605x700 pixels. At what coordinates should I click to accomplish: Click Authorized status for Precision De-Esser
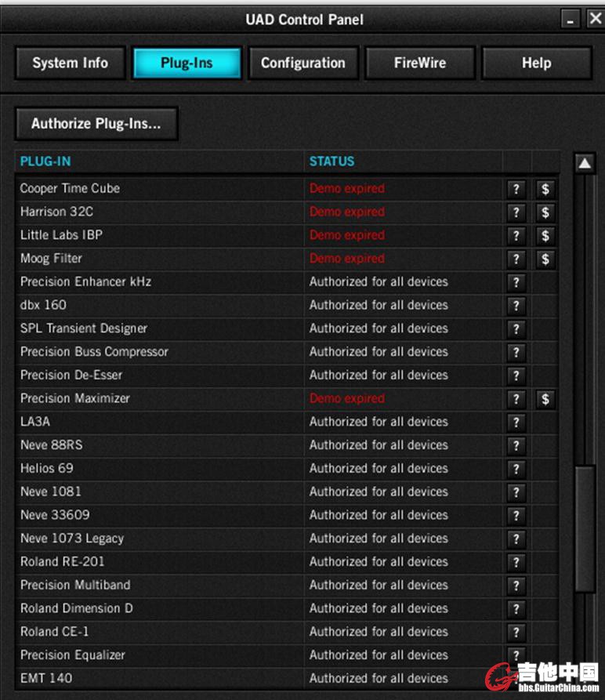(379, 375)
